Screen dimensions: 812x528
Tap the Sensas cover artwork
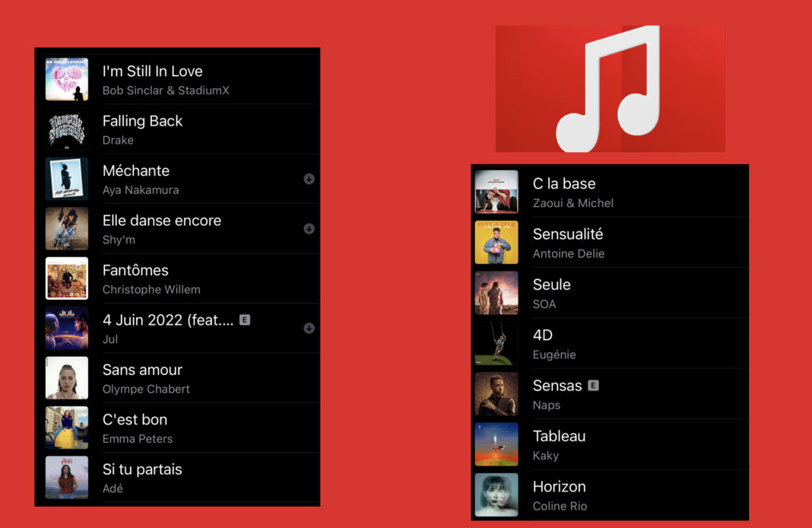[x=496, y=394]
